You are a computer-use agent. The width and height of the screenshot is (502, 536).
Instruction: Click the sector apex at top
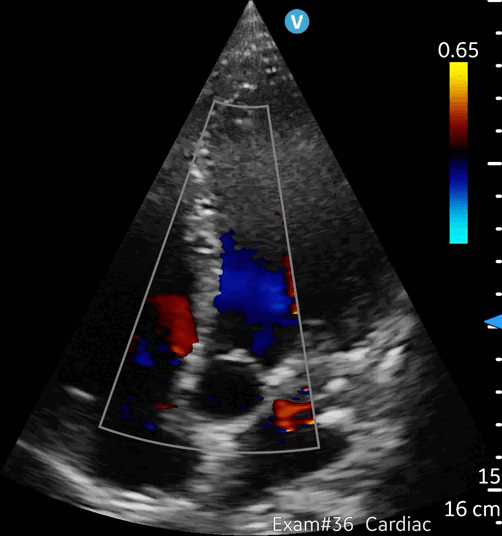click(x=251, y=3)
